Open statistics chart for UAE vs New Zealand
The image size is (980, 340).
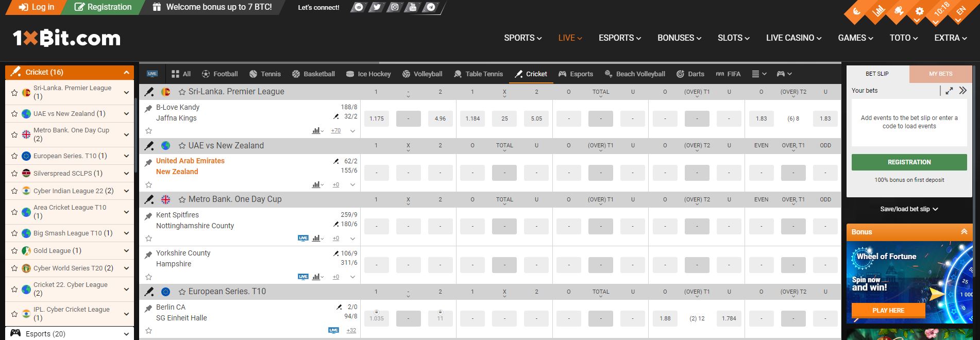(x=317, y=184)
